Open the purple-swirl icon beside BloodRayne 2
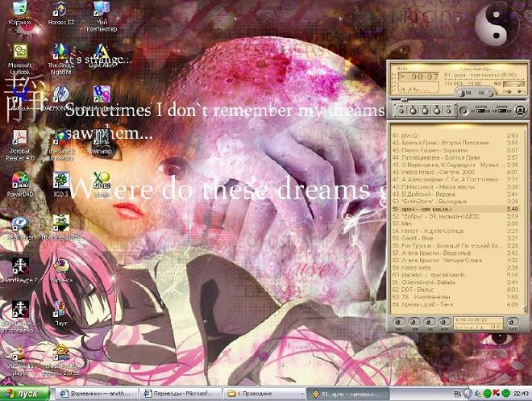 (x=61, y=270)
